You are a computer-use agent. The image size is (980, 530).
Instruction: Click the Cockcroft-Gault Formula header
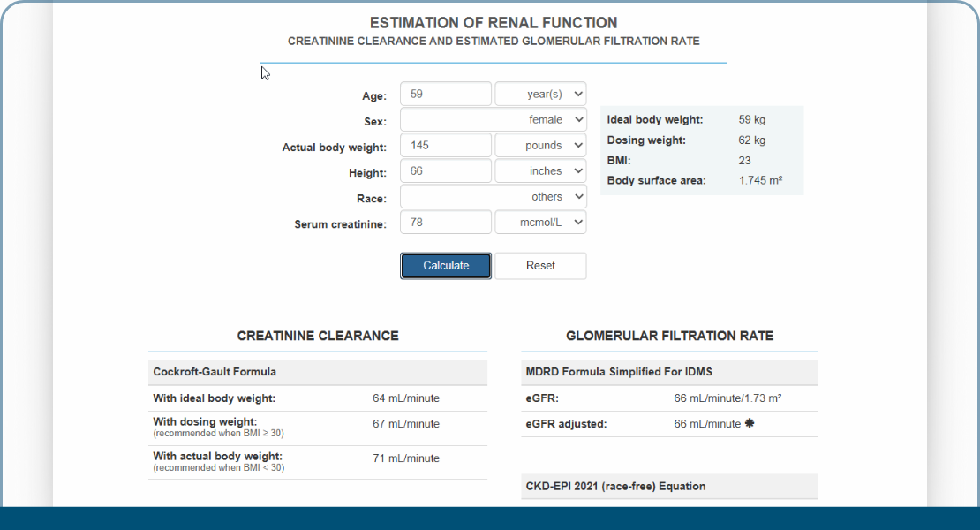215,372
